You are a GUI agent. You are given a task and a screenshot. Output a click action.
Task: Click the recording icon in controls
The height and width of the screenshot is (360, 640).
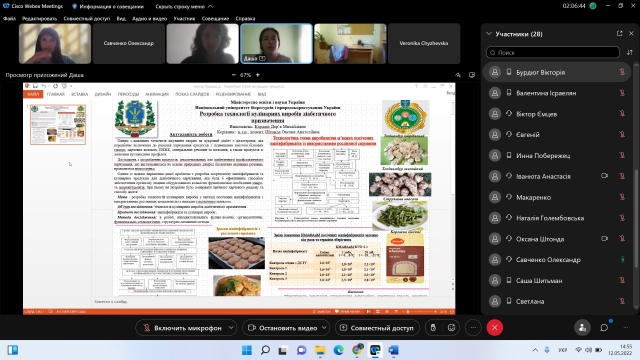(x=433, y=328)
